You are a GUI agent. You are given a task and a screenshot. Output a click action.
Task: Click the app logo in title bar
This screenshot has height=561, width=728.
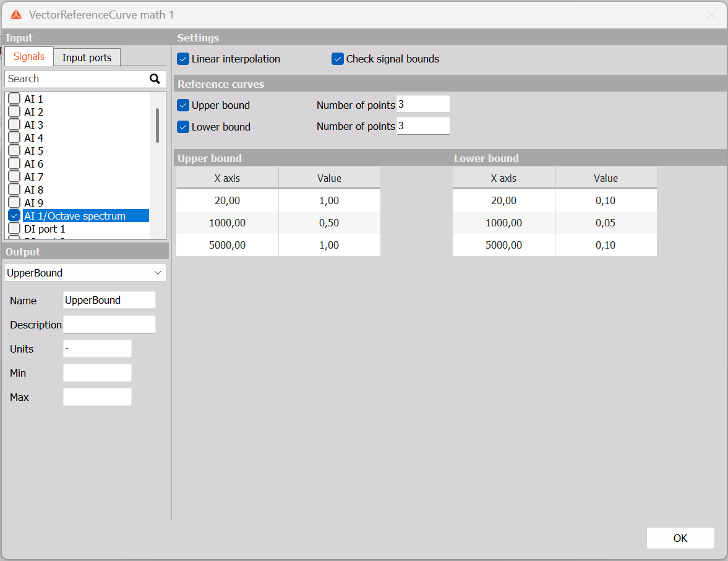[16, 15]
